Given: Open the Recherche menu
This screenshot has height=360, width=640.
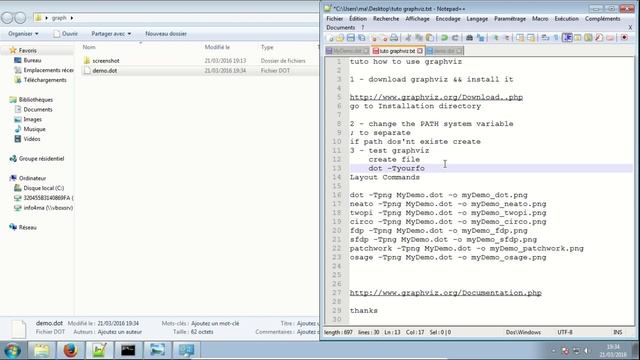Looking at the screenshot, I should click(386, 19).
